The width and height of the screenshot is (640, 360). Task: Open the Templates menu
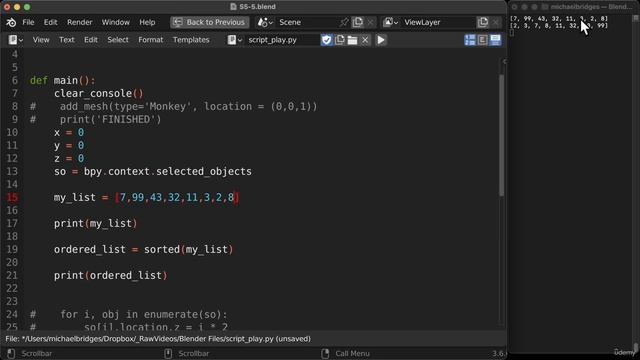point(191,40)
